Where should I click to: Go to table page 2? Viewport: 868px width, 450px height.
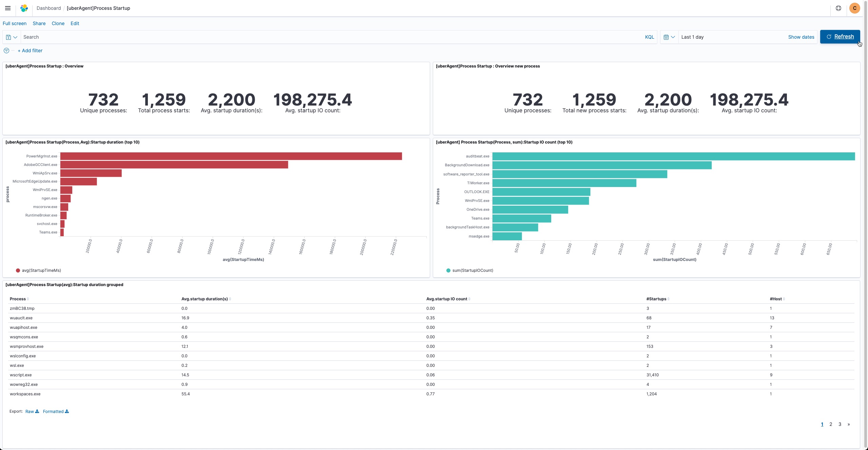click(x=831, y=424)
